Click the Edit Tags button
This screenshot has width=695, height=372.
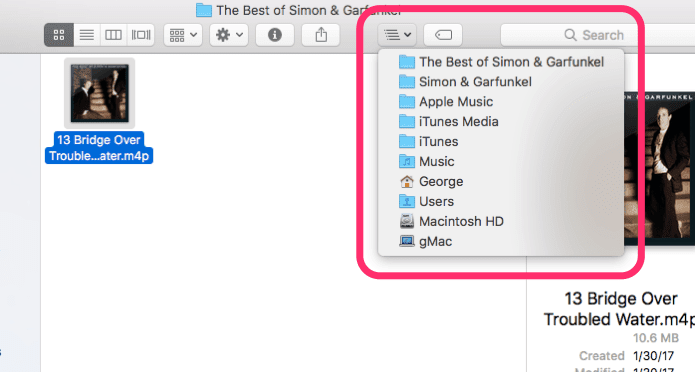point(443,35)
